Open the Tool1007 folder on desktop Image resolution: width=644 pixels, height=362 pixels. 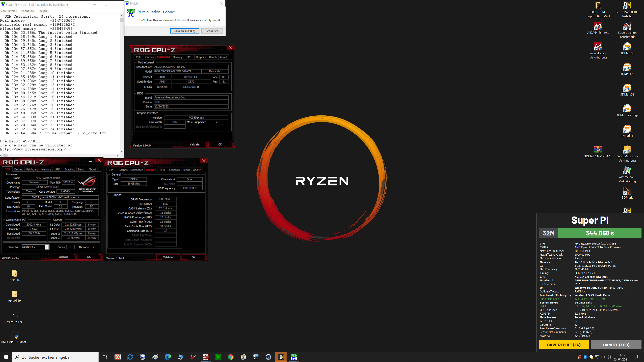pyautogui.click(x=14, y=274)
